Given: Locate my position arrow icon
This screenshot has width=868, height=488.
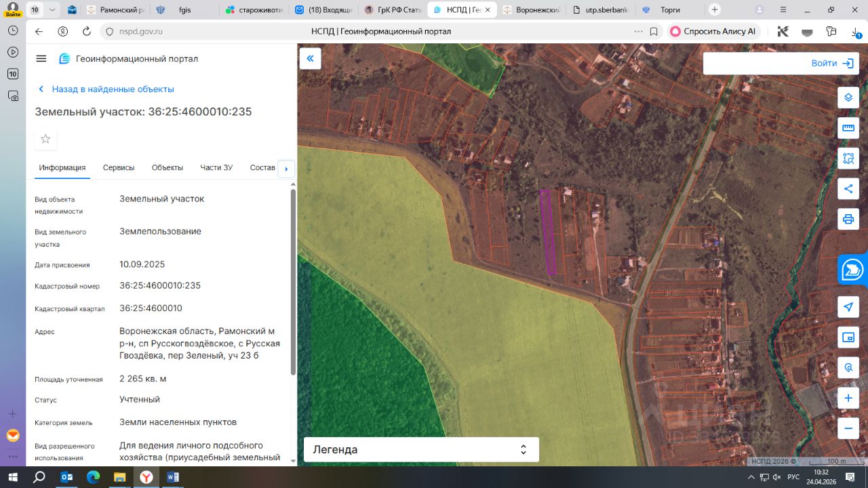Looking at the screenshot, I should pos(848,307).
